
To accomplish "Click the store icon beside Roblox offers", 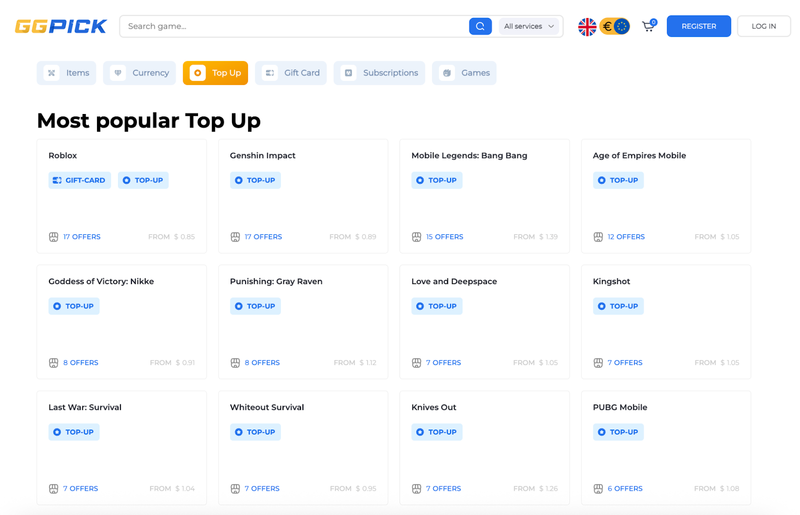I will click(54, 237).
